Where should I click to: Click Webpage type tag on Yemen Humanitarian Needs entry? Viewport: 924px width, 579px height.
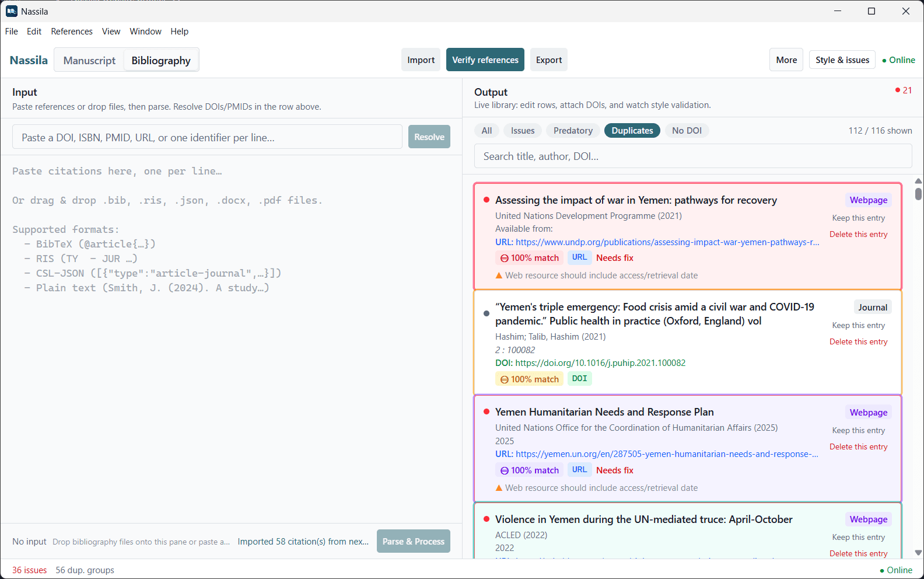(869, 413)
